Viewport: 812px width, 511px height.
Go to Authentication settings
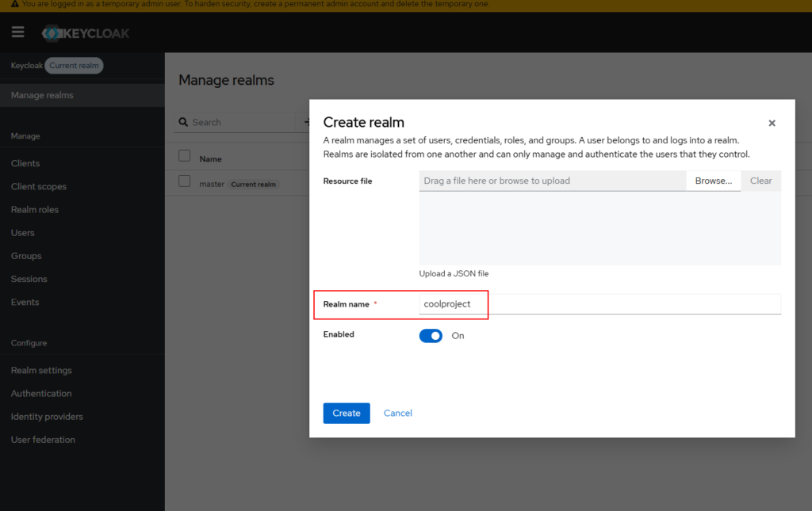point(41,394)
